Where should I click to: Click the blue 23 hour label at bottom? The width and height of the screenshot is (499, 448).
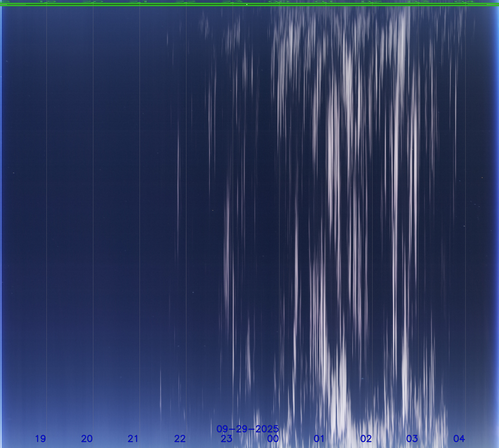[x=226, y=438]
